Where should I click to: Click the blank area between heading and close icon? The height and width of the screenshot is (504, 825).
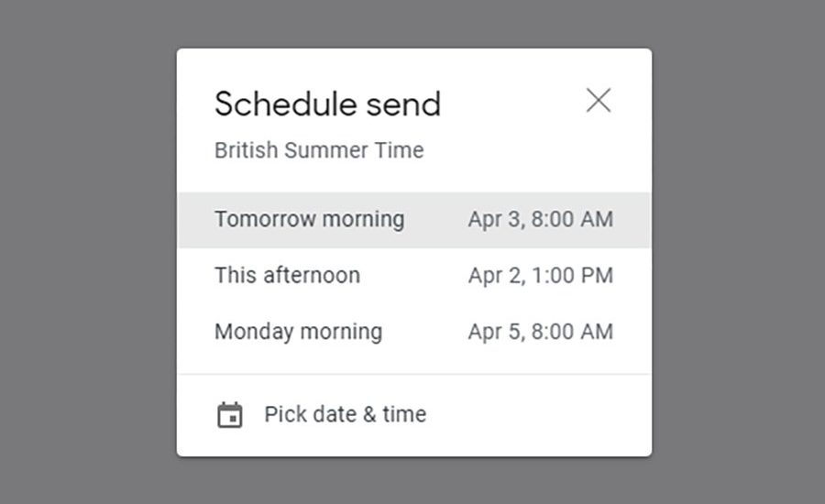pyautogui.click(x=513, y=103)
